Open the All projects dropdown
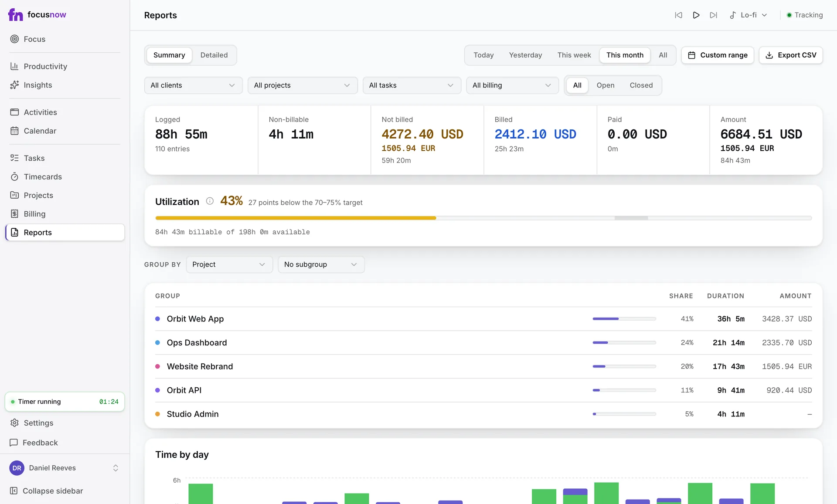The width and height of the screenshot is (837, 504). 303,85
